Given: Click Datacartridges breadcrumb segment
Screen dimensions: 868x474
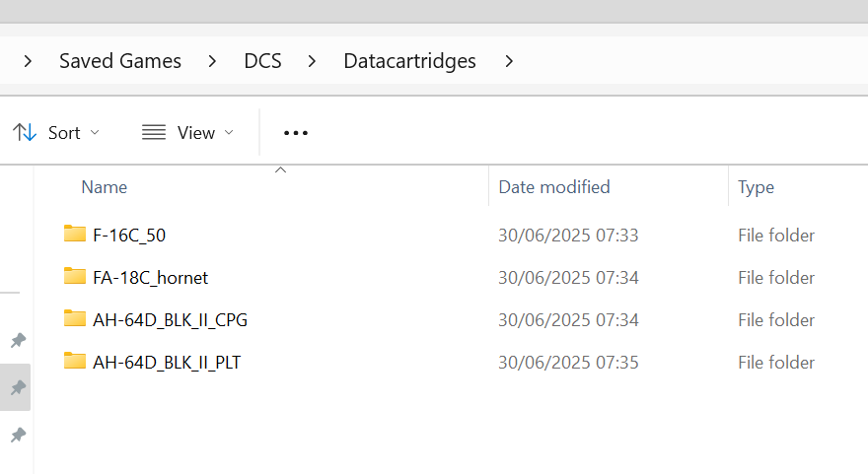Looking at the screenshot, I should click(x=409, y=61).
